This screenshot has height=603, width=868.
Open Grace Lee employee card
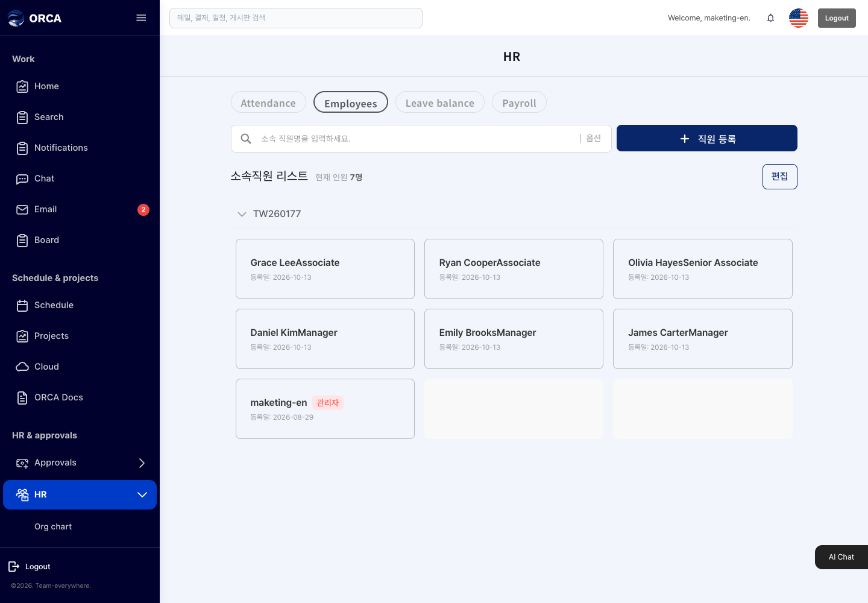click(x=325, y=269)
